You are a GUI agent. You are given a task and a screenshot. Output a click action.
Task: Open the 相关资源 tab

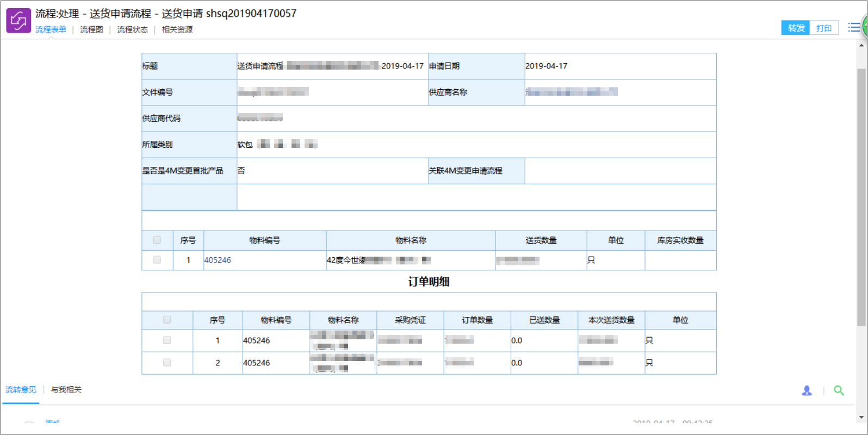(177, 29)
